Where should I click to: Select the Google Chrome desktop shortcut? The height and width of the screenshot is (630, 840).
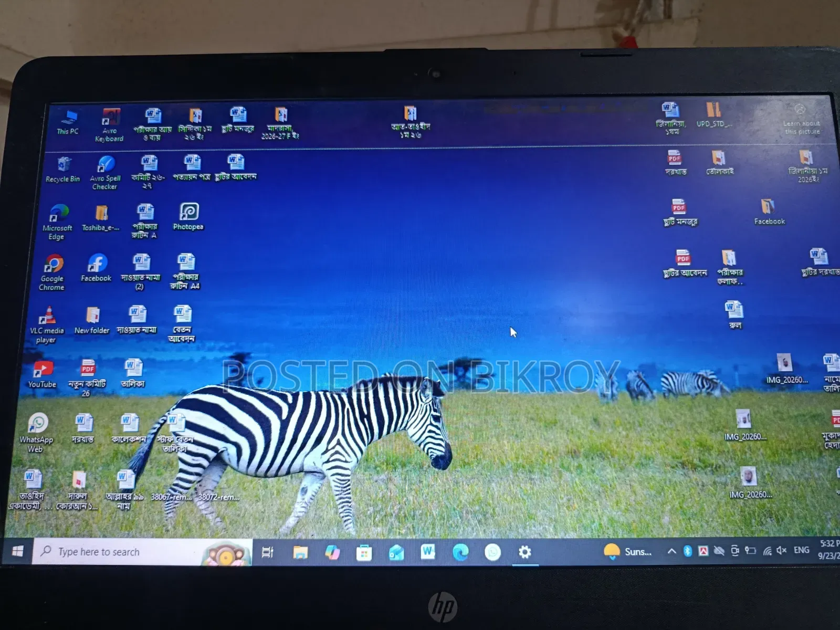52,272
